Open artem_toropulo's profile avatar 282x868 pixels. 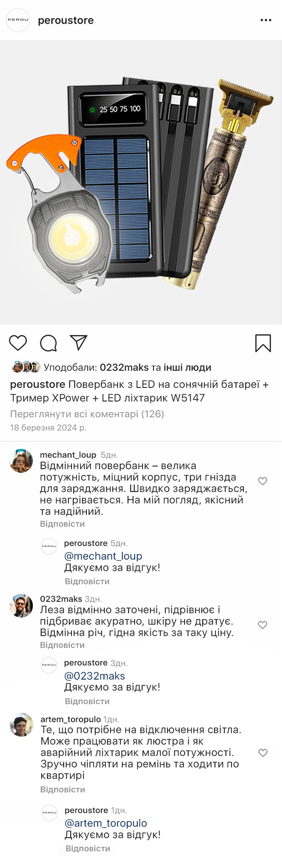pyautogui.click(x=21, y=725)
